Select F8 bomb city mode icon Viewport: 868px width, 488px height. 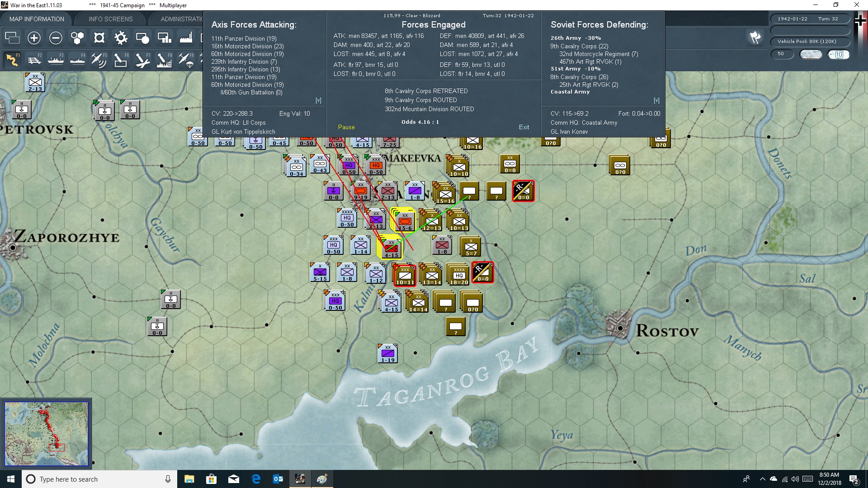164,60
